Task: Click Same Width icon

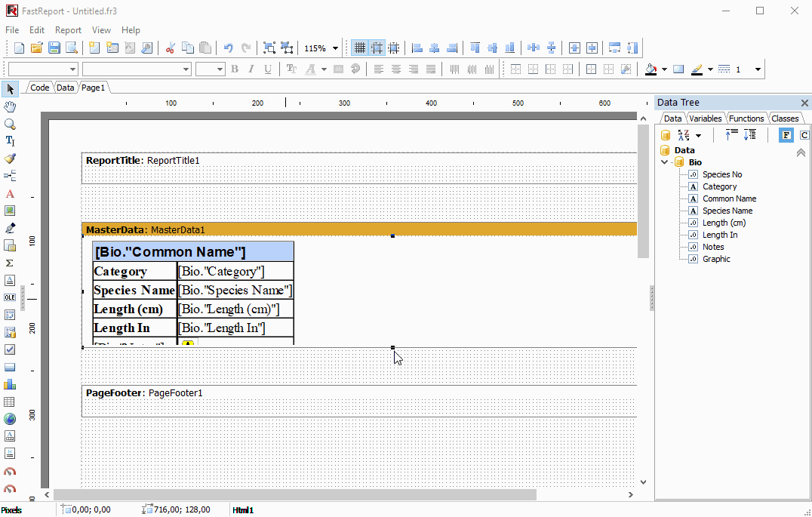Action: [615, 48]
